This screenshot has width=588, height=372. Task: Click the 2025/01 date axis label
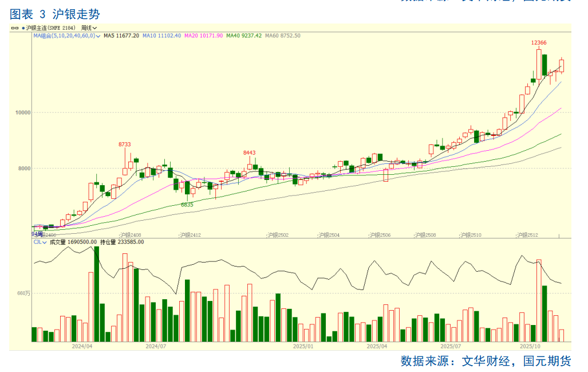(x=303, y=346)
